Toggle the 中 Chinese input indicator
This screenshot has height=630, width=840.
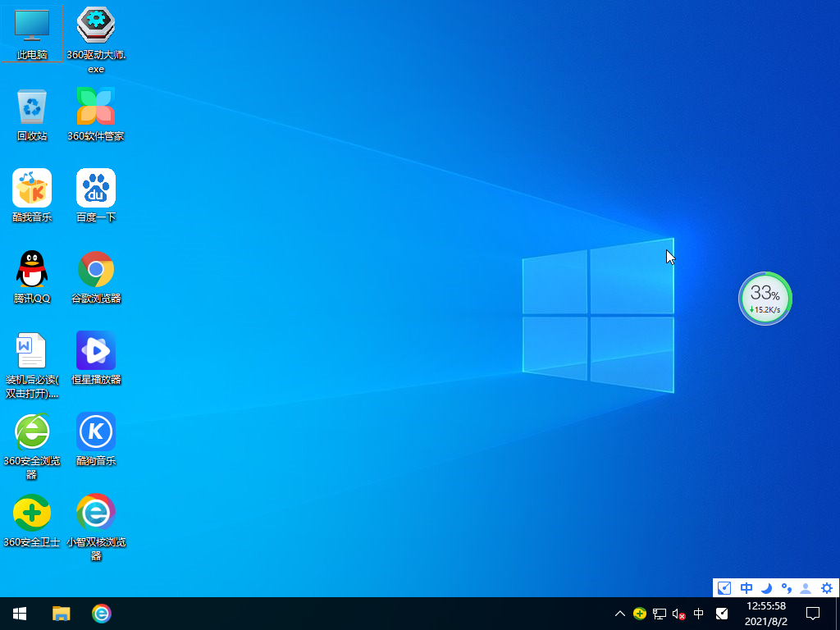click(698, 614)
